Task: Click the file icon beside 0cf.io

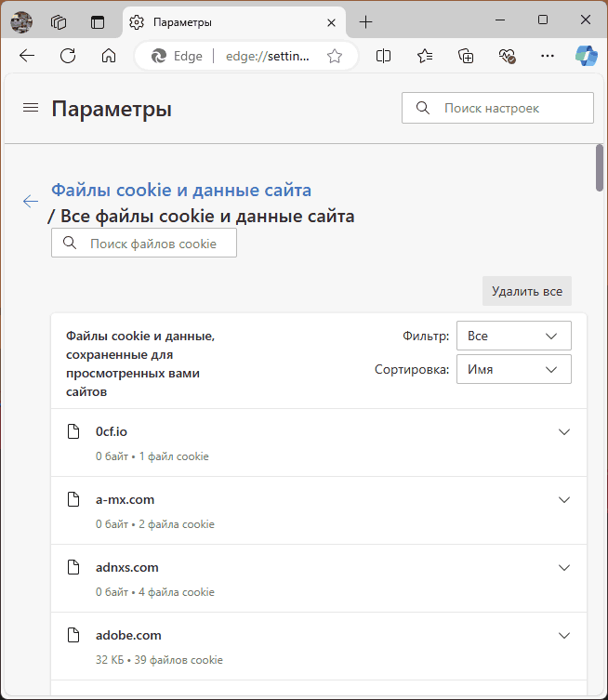Action: coord(73,431)
